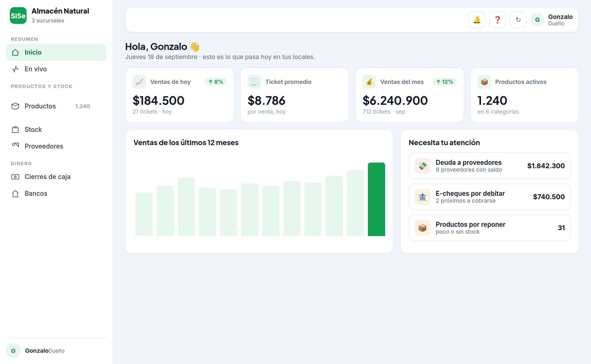Click the 1.240 count beside Productos

pos(83,106)
